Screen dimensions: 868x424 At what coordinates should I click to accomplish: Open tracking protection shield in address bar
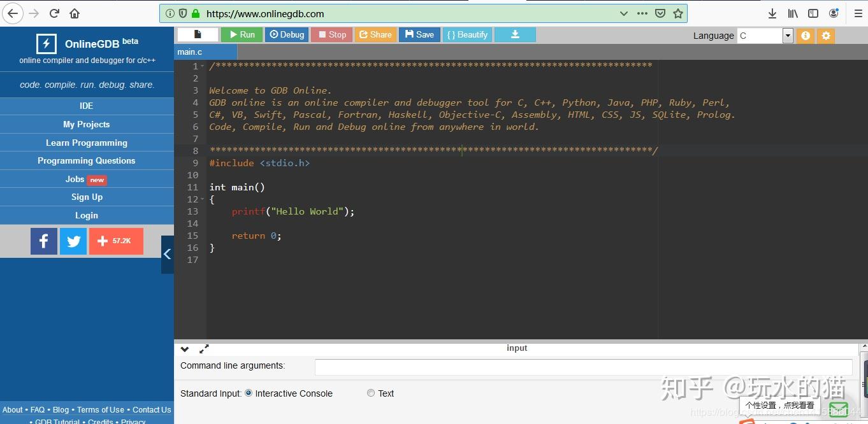[x=183, y=13]
